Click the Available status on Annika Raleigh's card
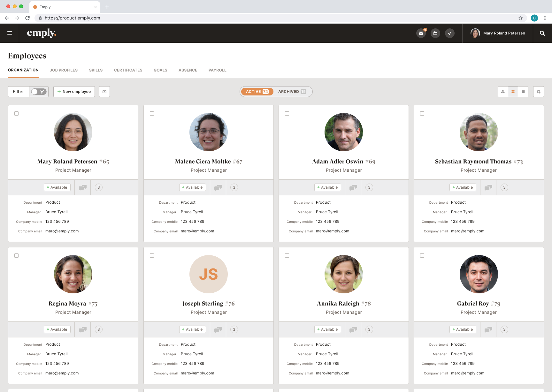Screen dimensions: 552x392 [x=328, y=329]
